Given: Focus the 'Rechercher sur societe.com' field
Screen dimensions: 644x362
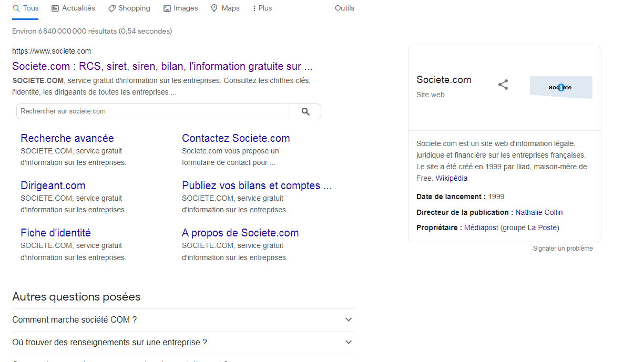Looking at the screenshot, I should tap(153, 111).
